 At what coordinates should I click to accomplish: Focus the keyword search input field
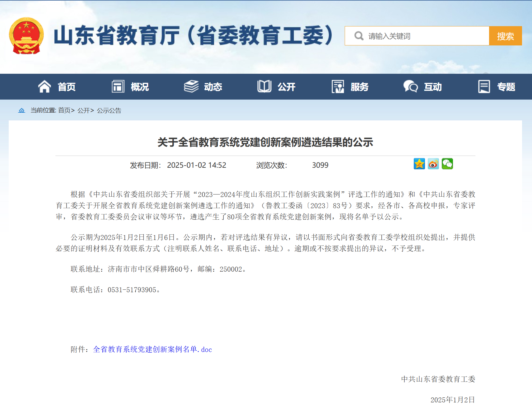(x=417, y=36)
